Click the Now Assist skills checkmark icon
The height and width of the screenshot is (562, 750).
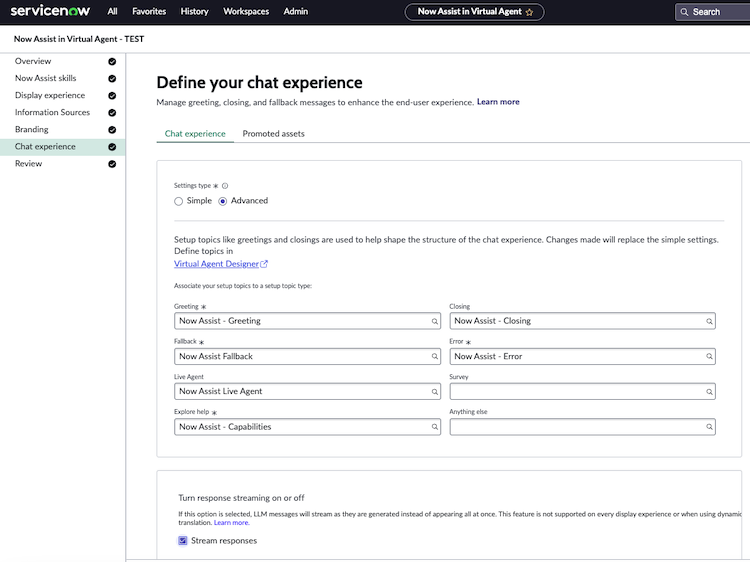112,78
